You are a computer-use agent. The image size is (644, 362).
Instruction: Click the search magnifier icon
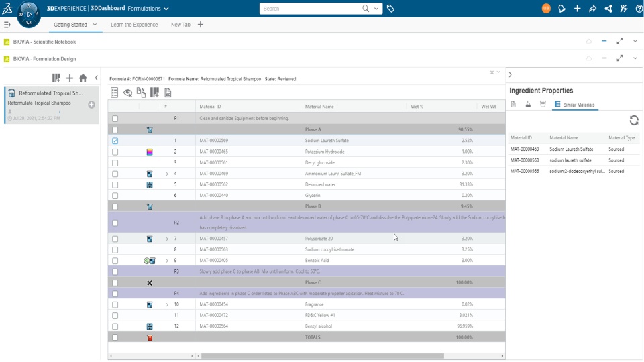pyautogui.click(x=365, y=9)
